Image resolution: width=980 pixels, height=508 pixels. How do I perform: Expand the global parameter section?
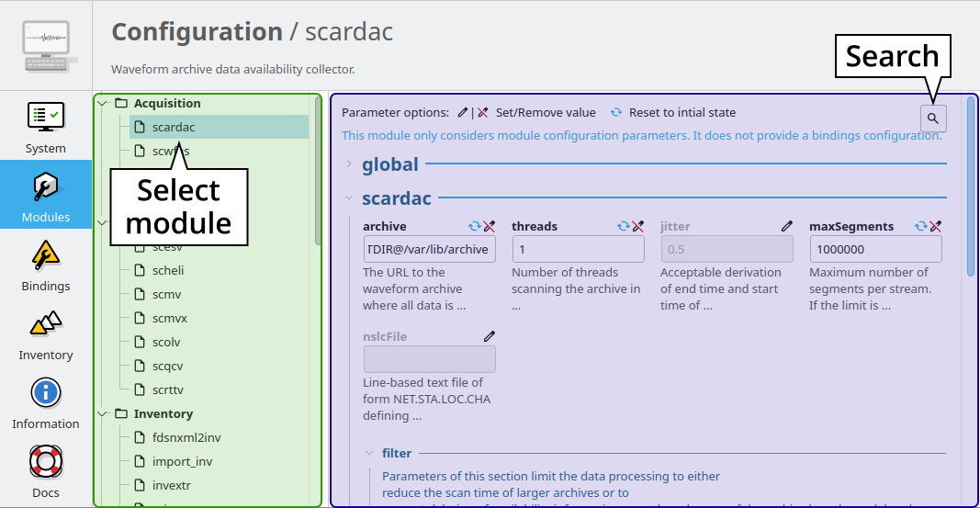pyautogui.click(x=349, y=164)
